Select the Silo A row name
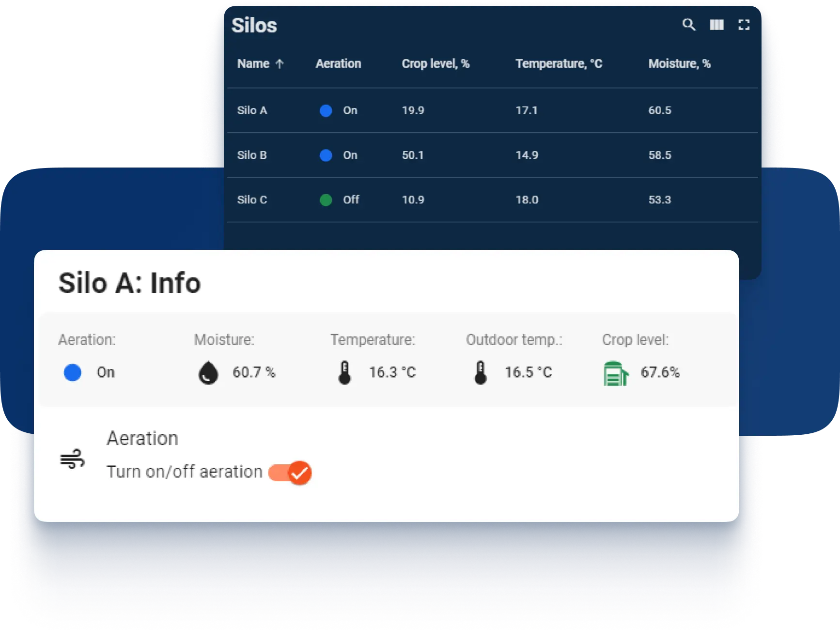The height and width of the screenshot is (642, 840). [252, 111]
